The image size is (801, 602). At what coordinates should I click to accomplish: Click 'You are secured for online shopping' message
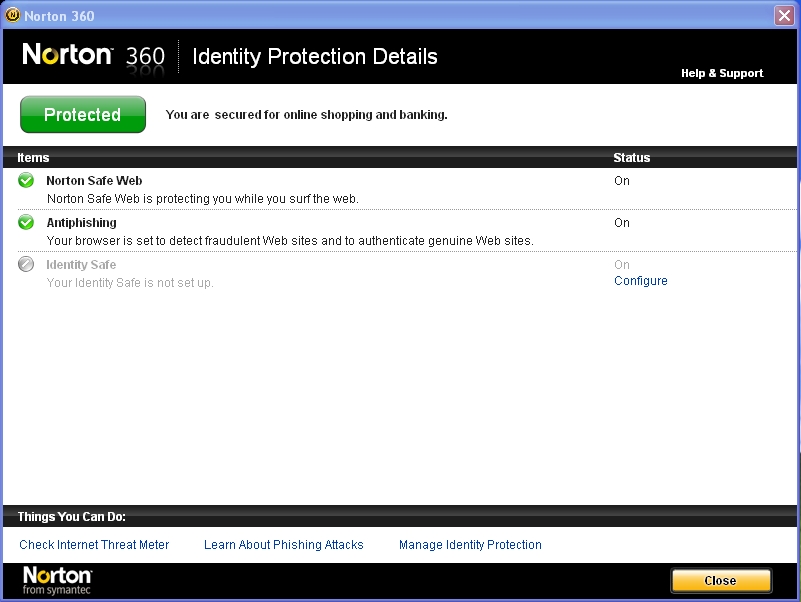[x=307, y=114]
